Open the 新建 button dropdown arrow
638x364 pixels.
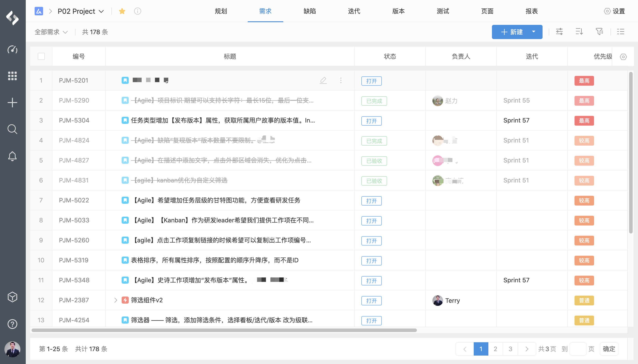tap(533, 32)
